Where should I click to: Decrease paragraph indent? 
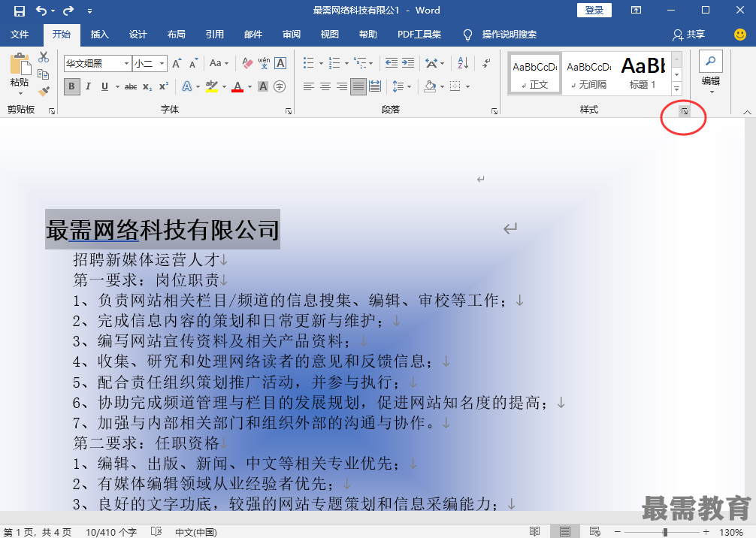[391, 62]
